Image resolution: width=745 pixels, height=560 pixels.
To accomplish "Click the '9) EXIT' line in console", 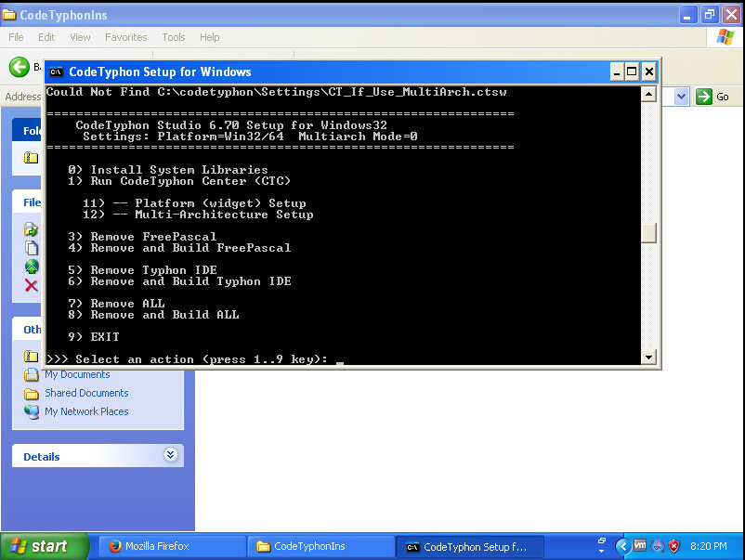I will coord(94,337).
